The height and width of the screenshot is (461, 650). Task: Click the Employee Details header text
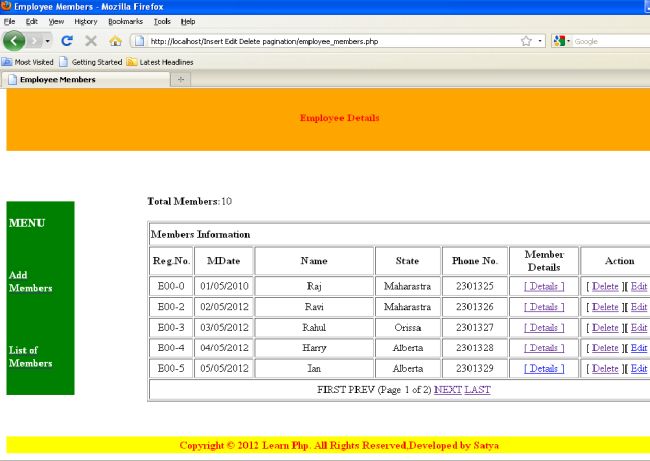(x=340, y=118)
